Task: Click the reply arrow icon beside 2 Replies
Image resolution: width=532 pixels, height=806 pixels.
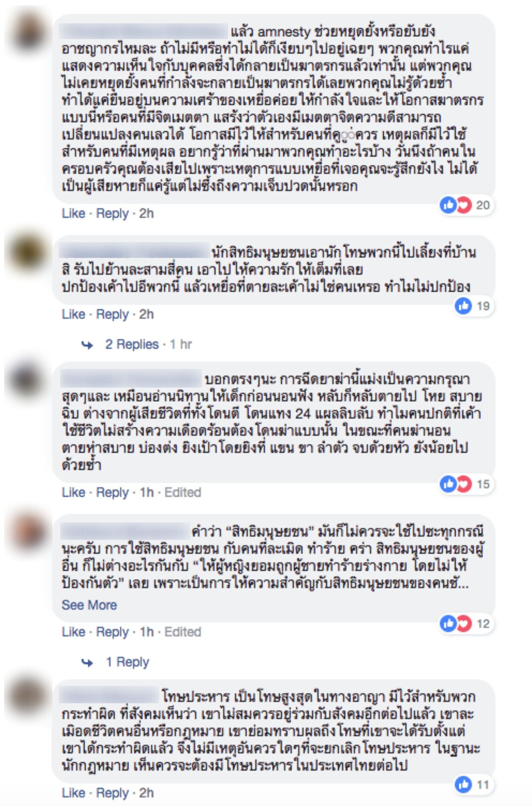Action: click(87, 345)
